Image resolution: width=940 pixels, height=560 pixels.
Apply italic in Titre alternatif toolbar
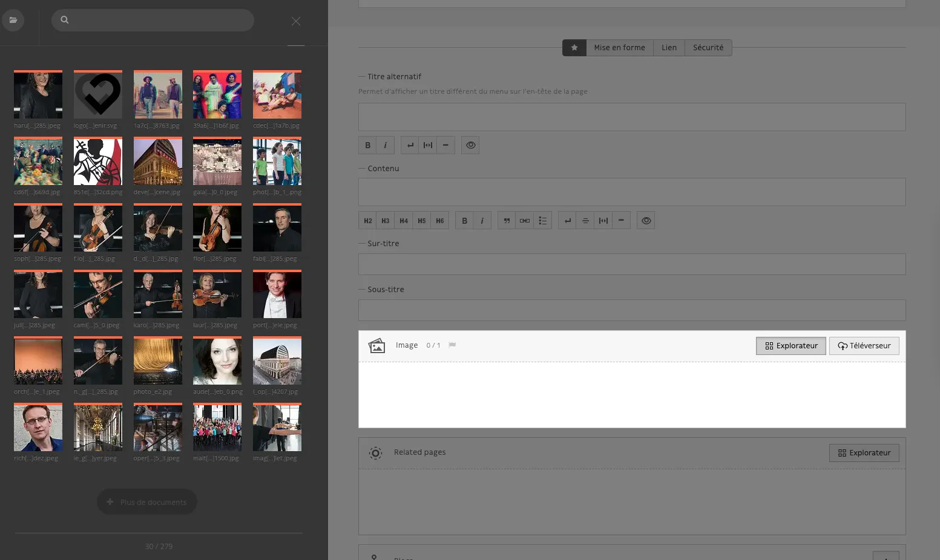click(386, 145)
